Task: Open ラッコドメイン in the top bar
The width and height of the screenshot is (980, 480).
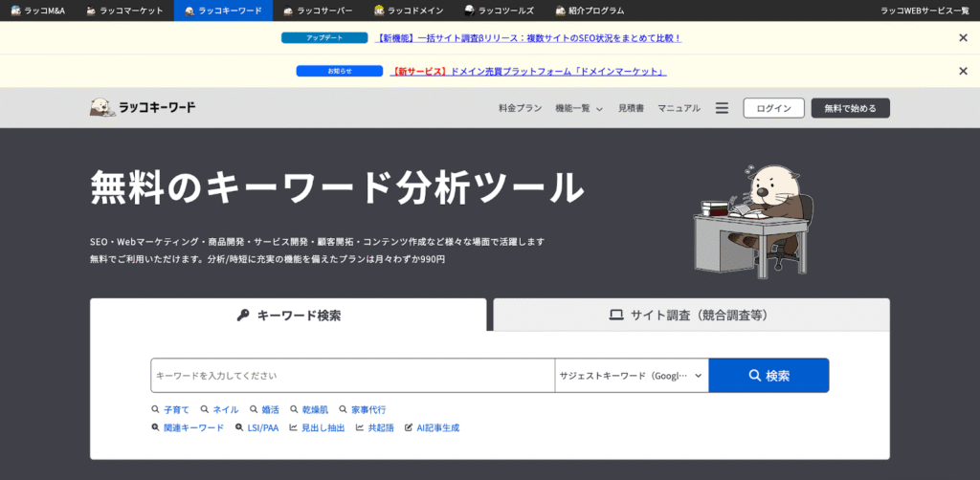Action: click(409, 11)
